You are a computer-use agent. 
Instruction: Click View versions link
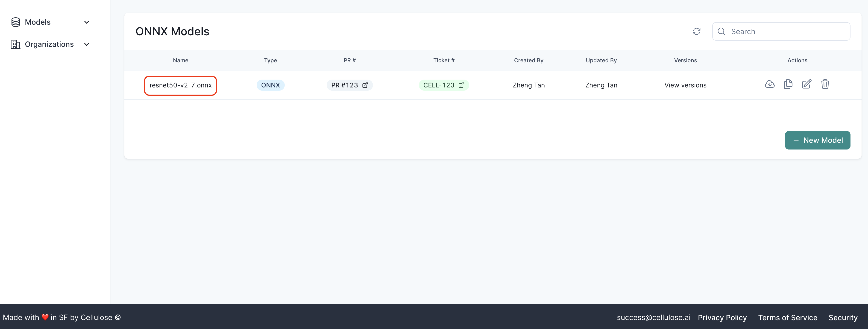point(685,85)
